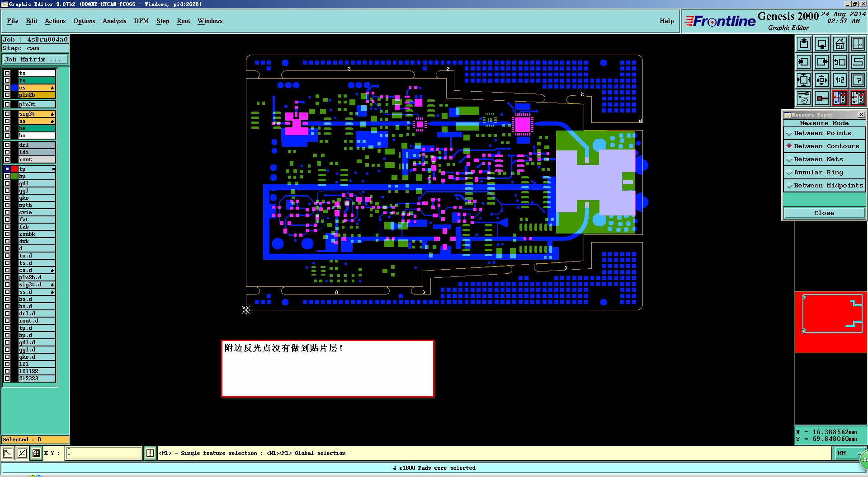Screen dimensions: 868x477
Task: Click the X Y coordinate input field
Action: (x=104, y=453)
